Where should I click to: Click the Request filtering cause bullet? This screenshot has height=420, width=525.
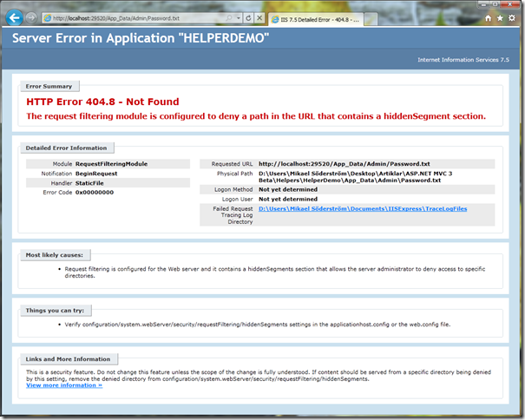pos(274,272)
